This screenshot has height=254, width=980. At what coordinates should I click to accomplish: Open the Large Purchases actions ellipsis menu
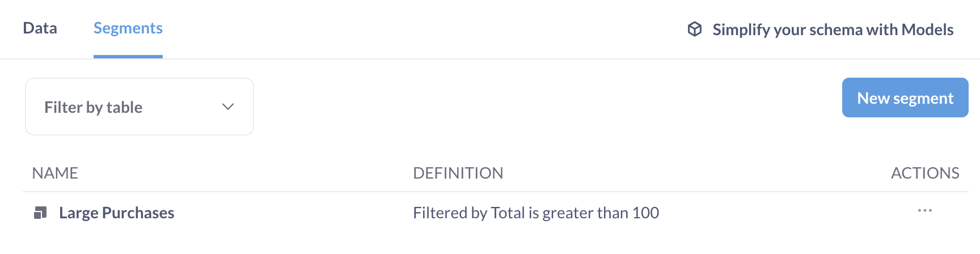coord(924,211)
